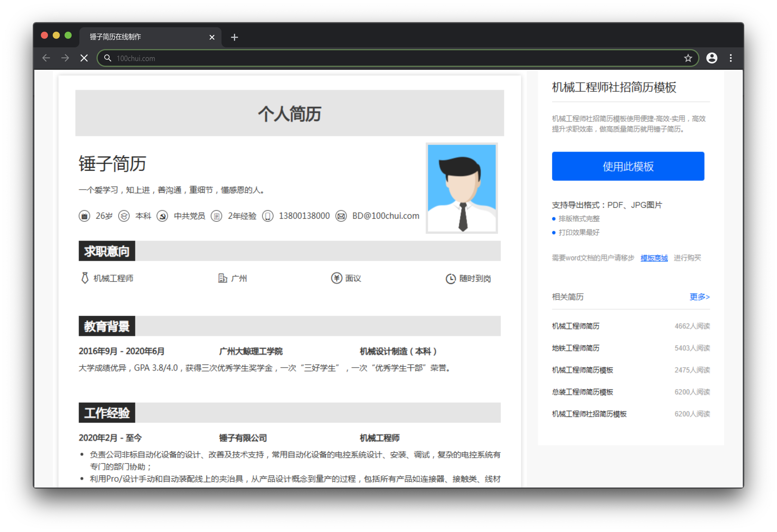The width and height of the screenshot is (777, 532).
Task: Click the 个人简历 header banner
Action: click(x=290, y=113)
